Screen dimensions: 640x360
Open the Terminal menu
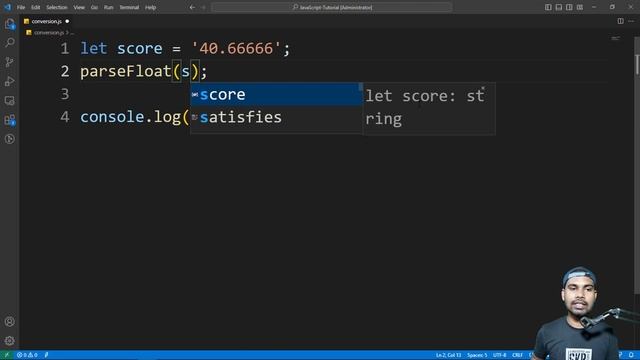click(129, 7)
